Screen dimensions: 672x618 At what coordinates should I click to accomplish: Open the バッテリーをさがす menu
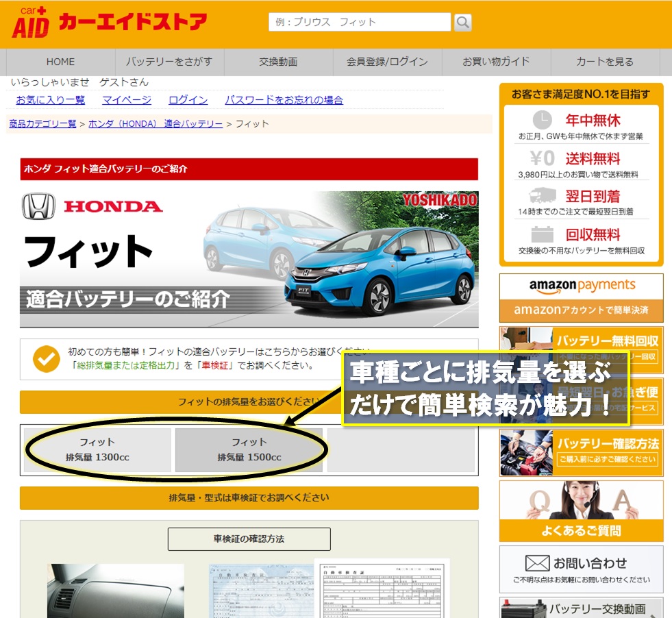pos(169,62)
